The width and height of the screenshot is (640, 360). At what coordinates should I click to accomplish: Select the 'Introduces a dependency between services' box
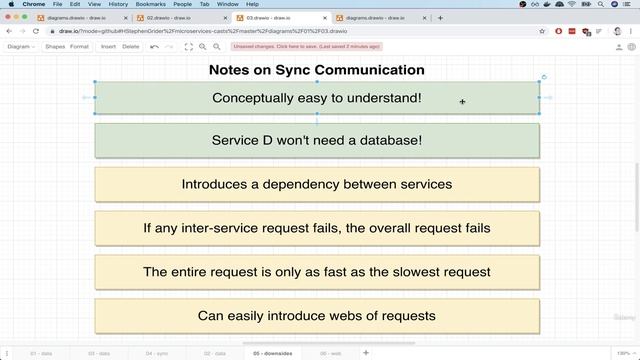point(317,184)
